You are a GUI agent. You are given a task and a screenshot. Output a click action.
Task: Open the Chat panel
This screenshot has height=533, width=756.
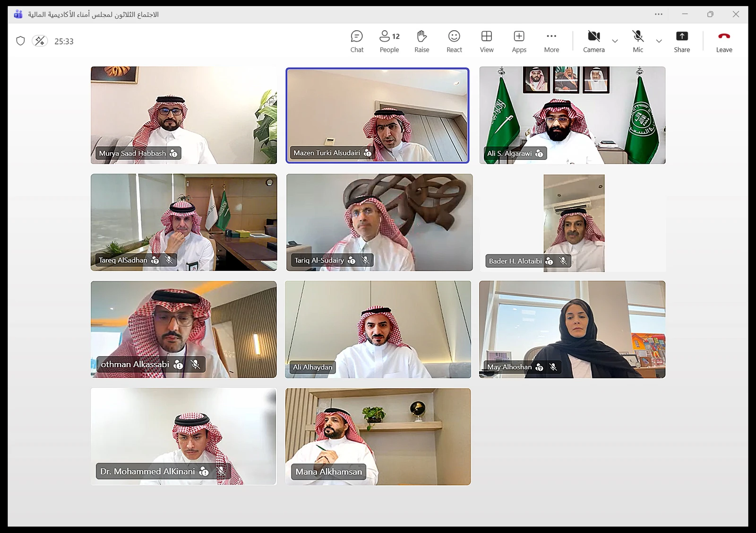(x=357, y=42)
